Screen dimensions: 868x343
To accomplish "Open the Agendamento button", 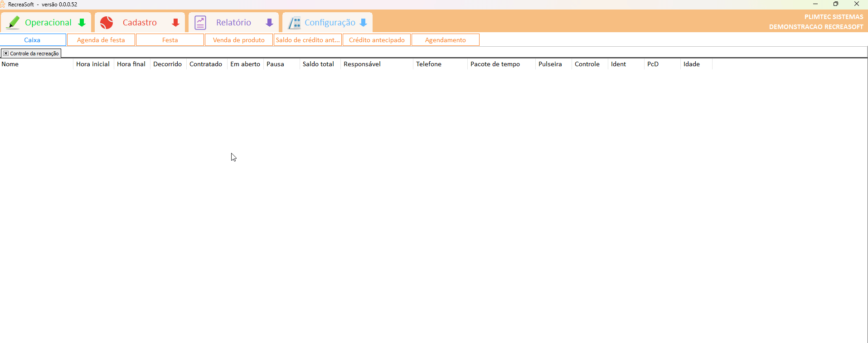I will click(446, 40).
